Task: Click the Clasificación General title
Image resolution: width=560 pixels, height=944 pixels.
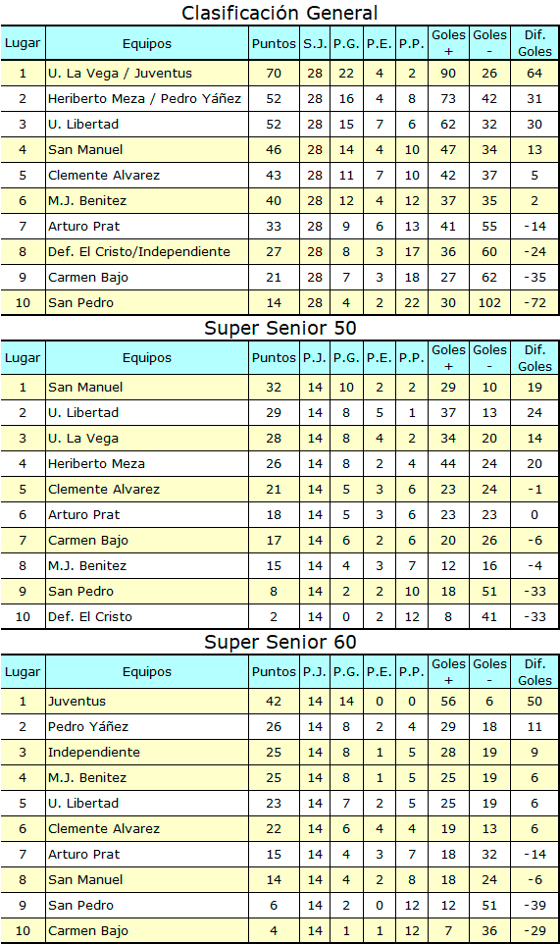Action: click(280, 13)
